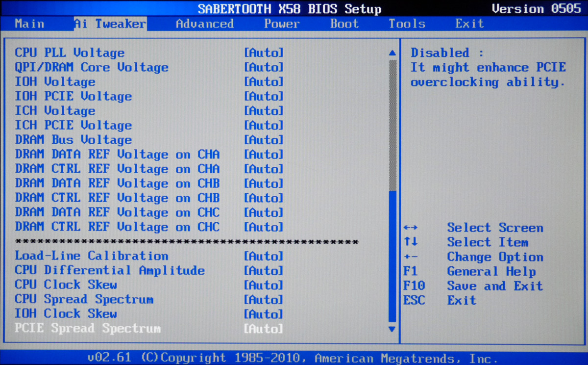The image size is (588, 365).
Task: Click [Auto] for CPU Differential Amplitude
Action: (x=264, y=270)
